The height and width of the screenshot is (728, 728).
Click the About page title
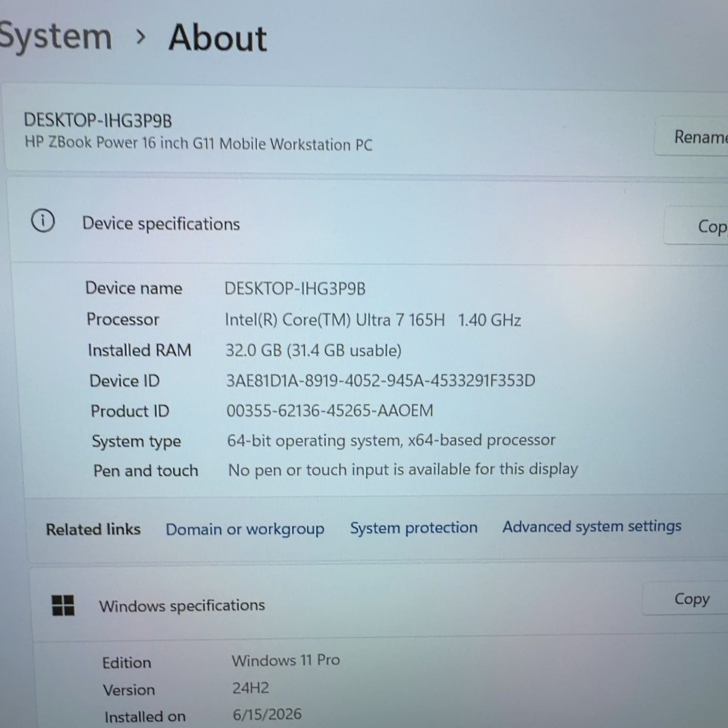pyautogui.click(x=218, y=38)
